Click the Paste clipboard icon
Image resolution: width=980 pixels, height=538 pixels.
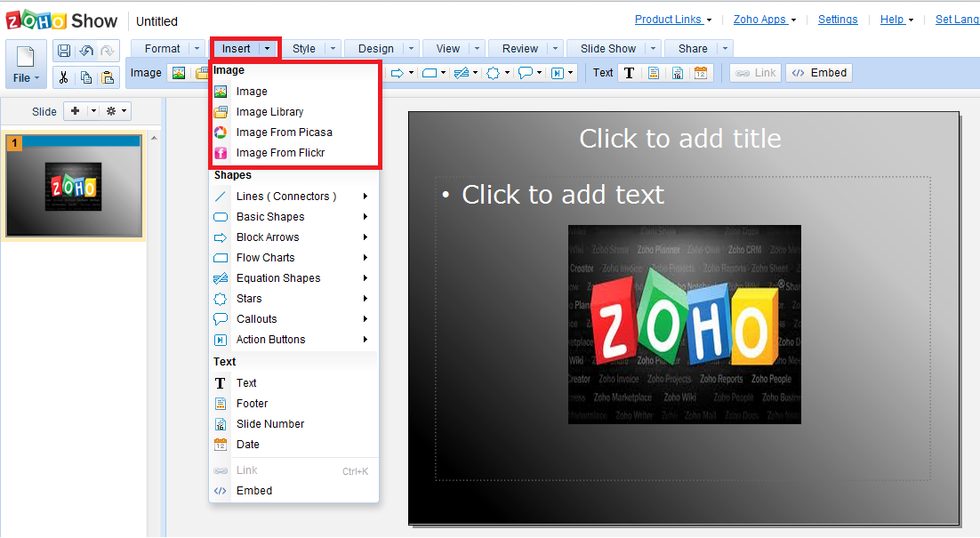tap(108, 76)
